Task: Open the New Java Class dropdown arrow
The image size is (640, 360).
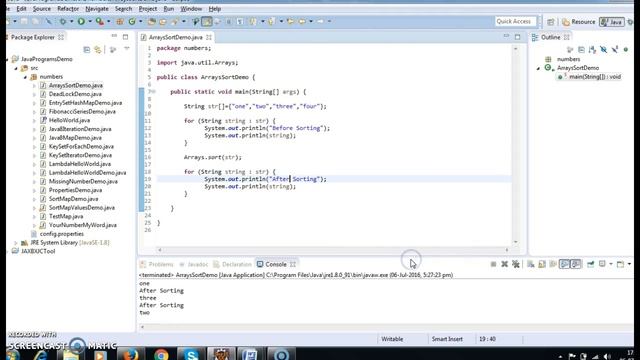Action: pos(140,21)
